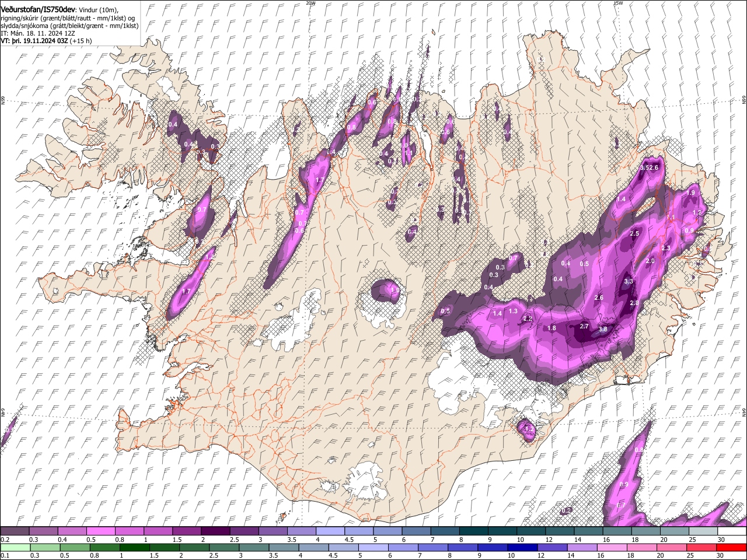Select top legend swatch between 2 and 2.5
This screenshot has width=747, height=560.
(x=215, y=531)
